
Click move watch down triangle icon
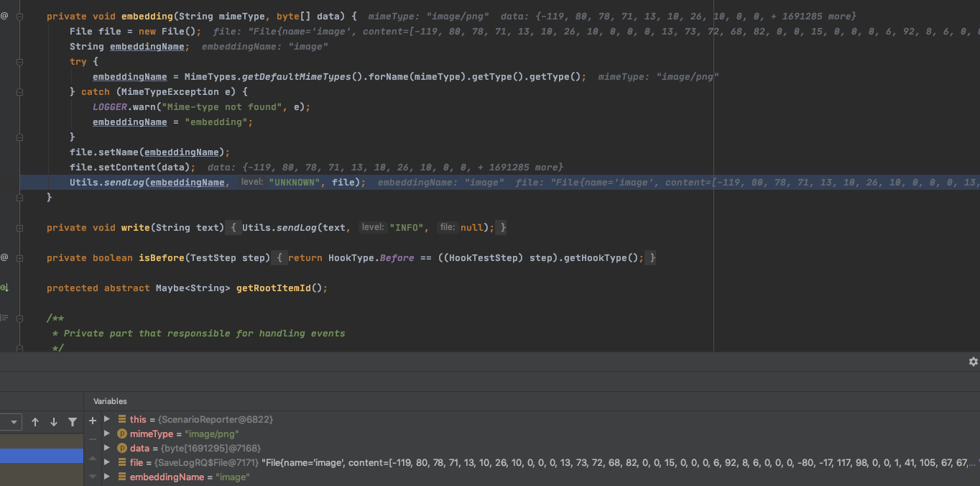click(x=92, y=476)
